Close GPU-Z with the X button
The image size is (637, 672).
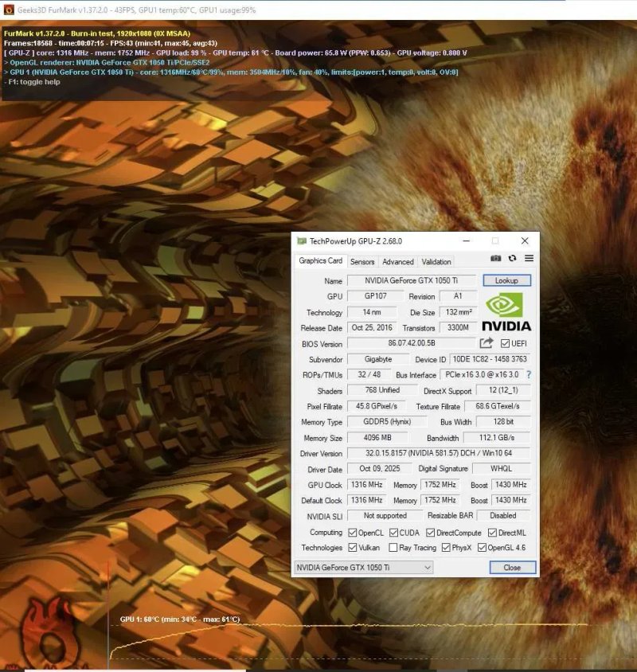(x=525, y=241)
